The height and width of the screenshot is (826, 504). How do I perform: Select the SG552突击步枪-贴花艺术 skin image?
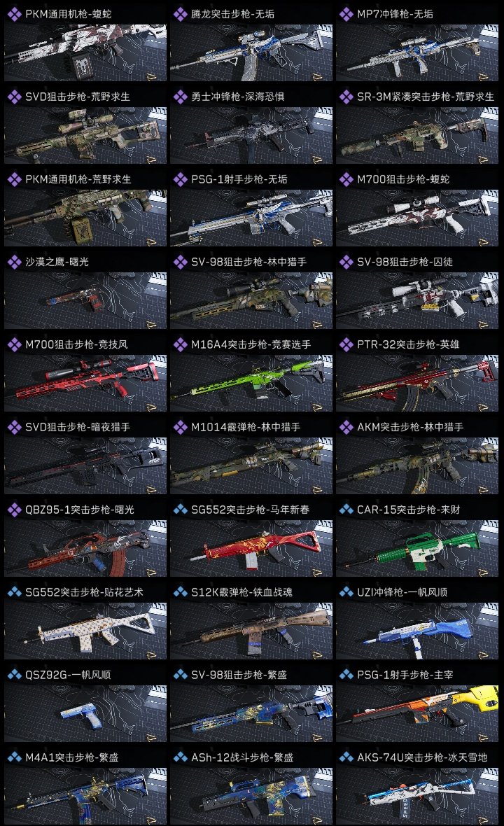point(86,631)
